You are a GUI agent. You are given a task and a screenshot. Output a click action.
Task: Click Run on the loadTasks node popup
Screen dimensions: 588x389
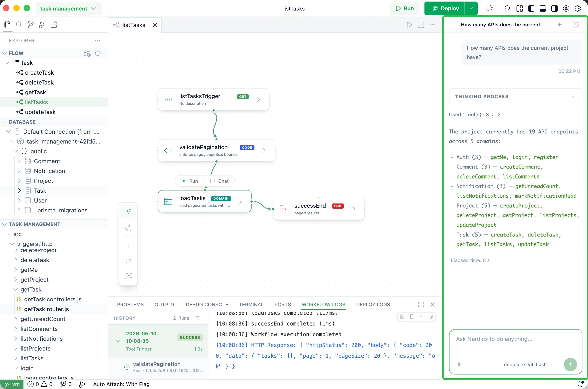coord(190,181)
